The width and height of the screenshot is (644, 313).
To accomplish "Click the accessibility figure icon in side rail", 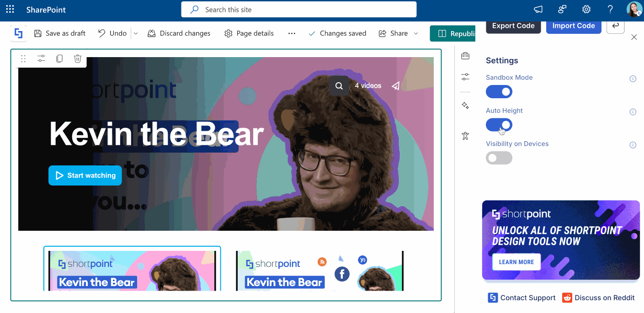I will point(465,136).
